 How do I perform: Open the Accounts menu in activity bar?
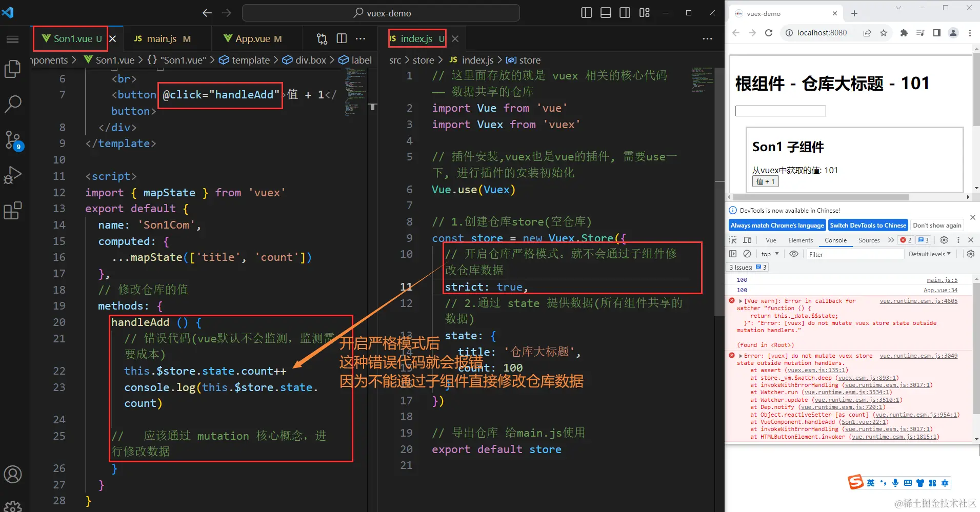coord(12,475)
